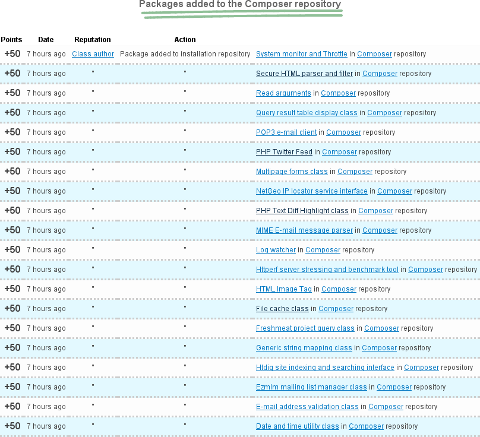480x437 pixels.
Task: Open Query result table display class
Action: pyautogui.click(x=307, y=113)
